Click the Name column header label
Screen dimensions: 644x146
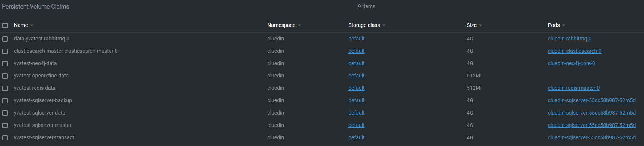point(21,25)
